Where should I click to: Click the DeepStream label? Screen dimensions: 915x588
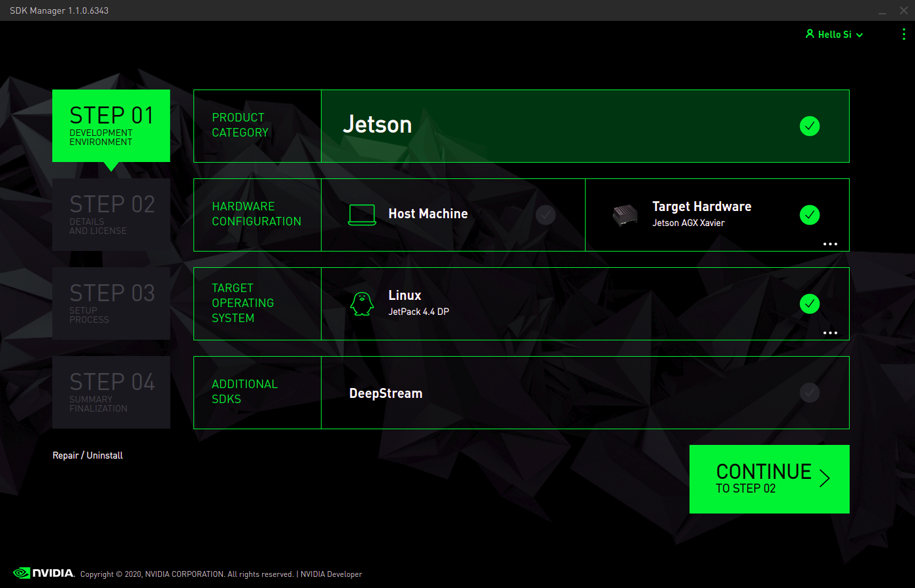386,393
